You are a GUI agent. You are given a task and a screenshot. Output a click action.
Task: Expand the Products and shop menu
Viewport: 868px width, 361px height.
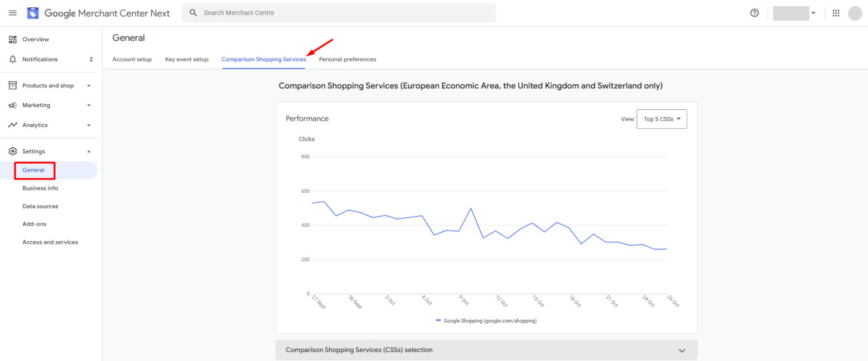tap(88, 86)
